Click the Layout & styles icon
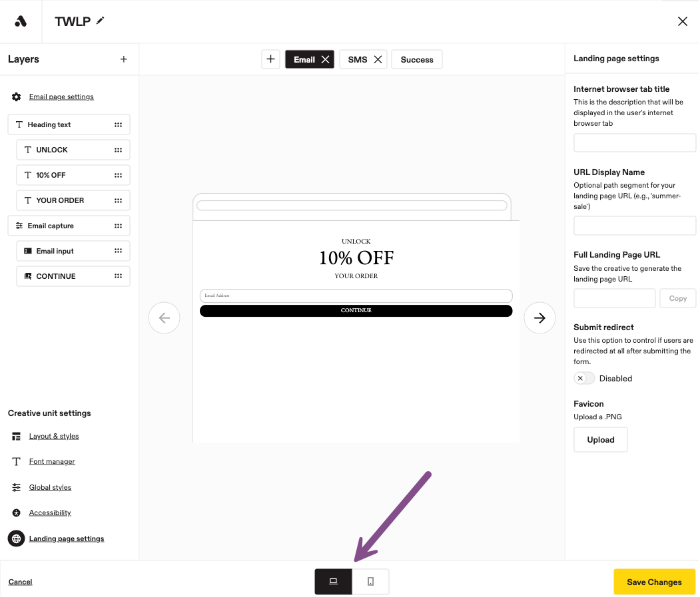Screen dimensions: 700x597 [17, 437]
